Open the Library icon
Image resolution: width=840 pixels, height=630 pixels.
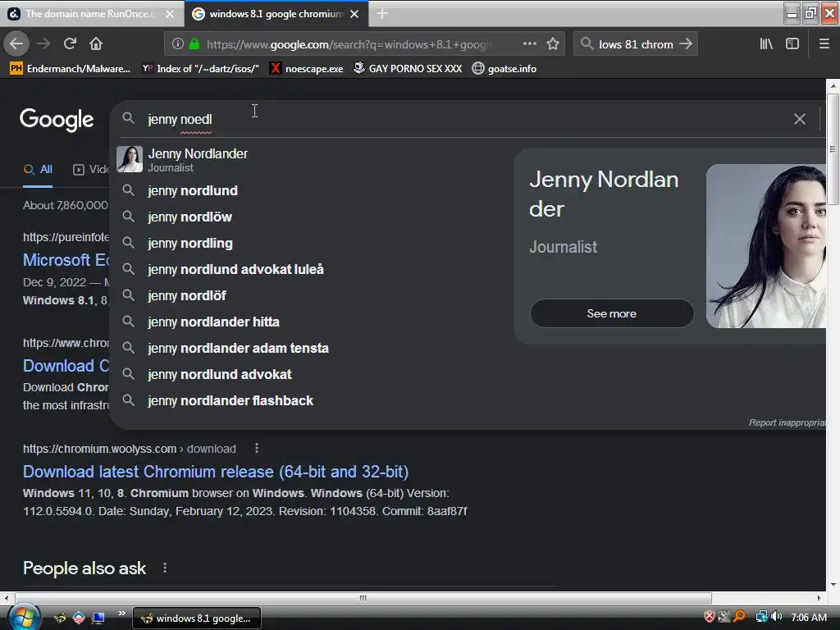(766, 44)
